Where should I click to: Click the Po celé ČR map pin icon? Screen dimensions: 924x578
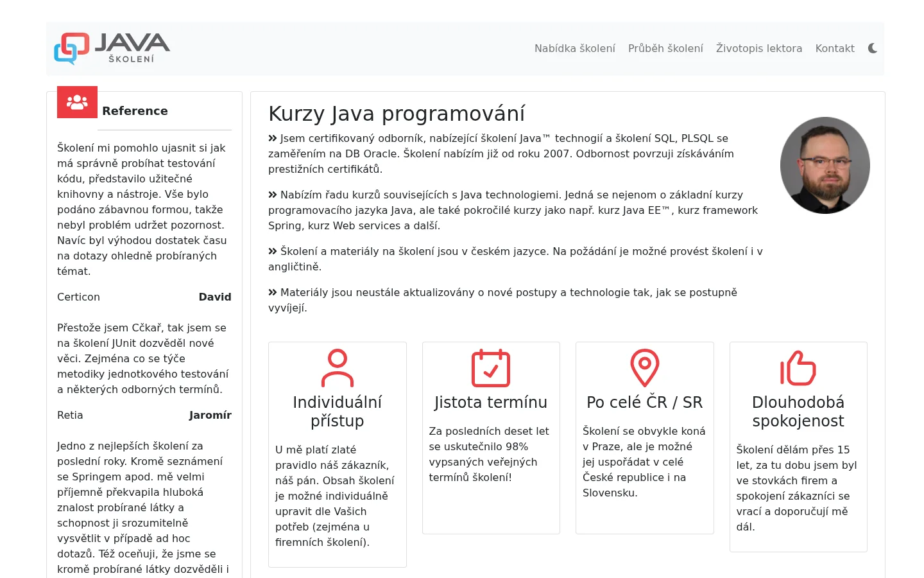[x=645, y=368]
